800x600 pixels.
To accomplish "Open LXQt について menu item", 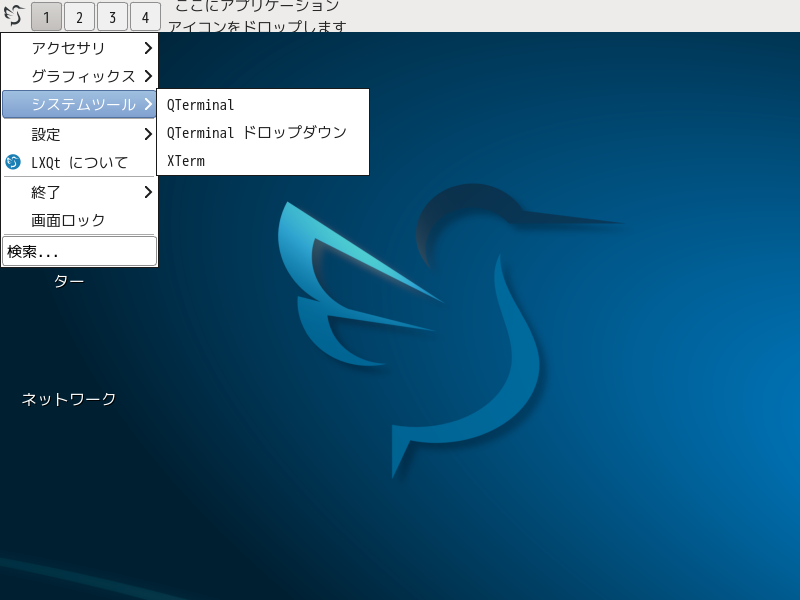I will coord(79,163).
